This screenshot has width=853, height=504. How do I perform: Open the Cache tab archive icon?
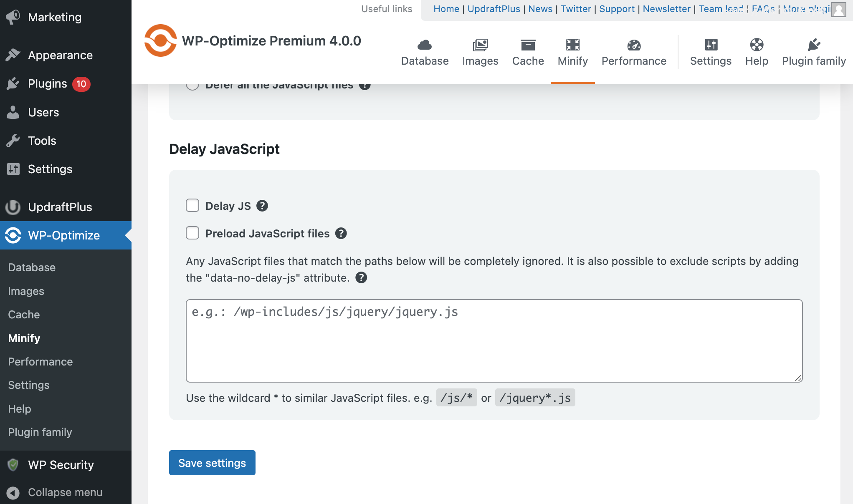528,45
